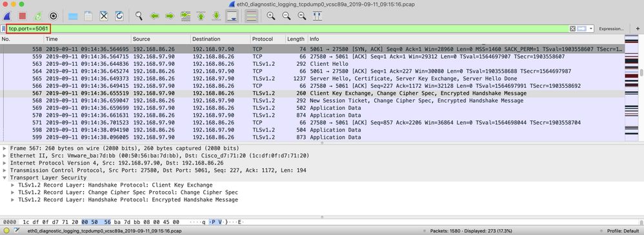Toggle automatic scrolling during live capture
This screenshot has width=644, height=235.
click(232, 16)
